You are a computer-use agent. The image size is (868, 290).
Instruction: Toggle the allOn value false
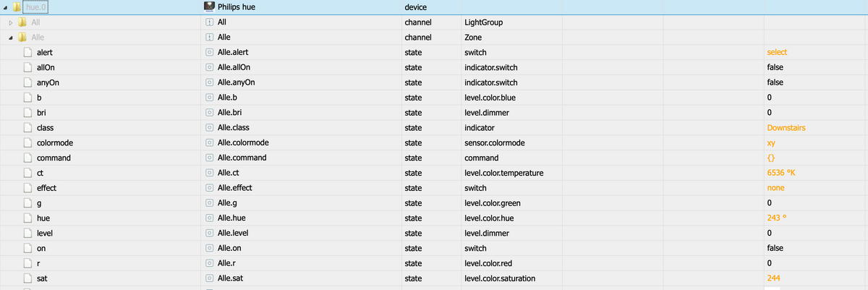(775, 67)
